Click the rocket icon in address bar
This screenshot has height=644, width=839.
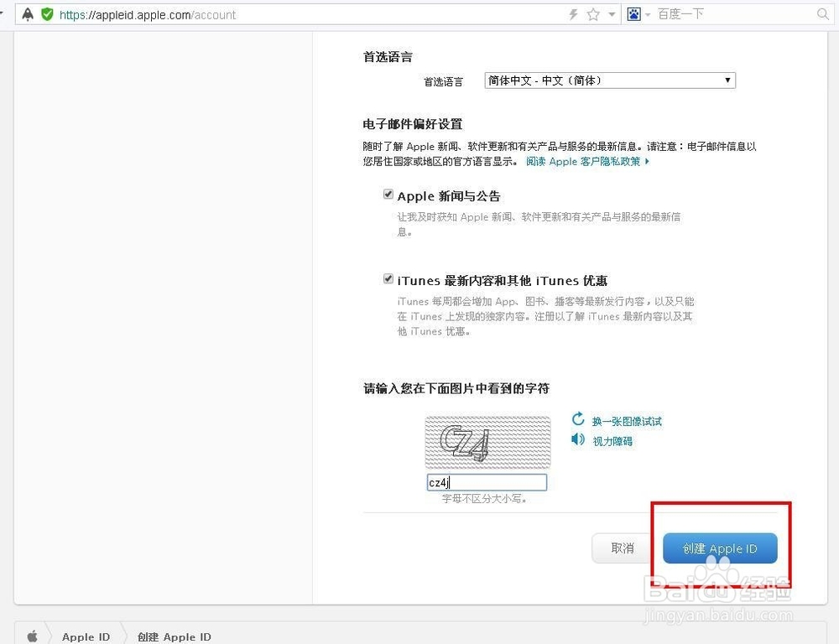pos(28,14)
